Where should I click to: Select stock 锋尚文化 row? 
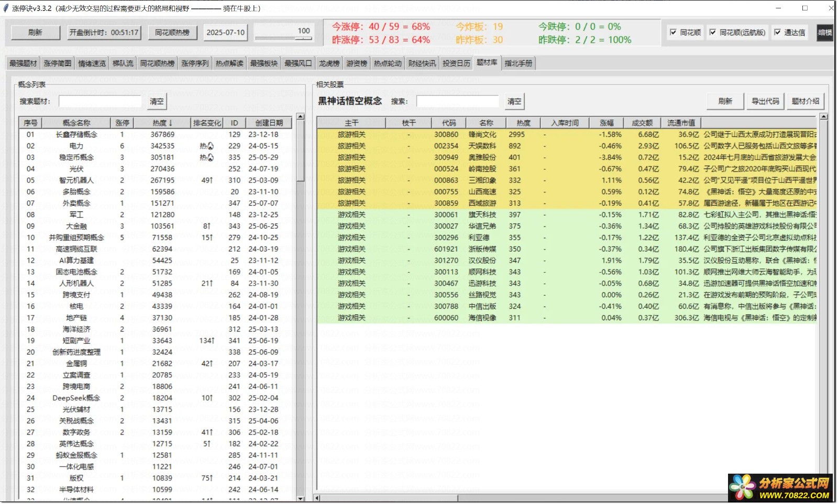[567, 135]
